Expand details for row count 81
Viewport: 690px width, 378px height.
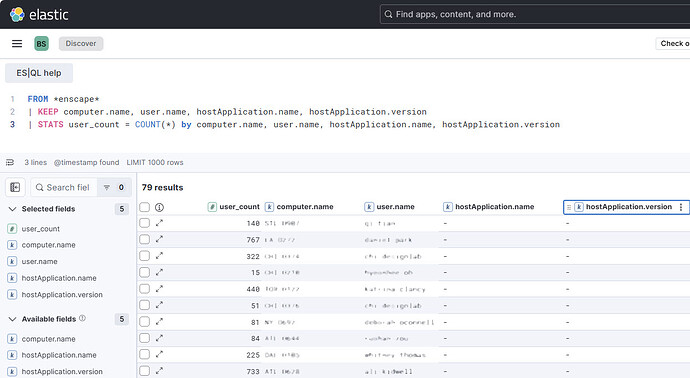[159, 321]
